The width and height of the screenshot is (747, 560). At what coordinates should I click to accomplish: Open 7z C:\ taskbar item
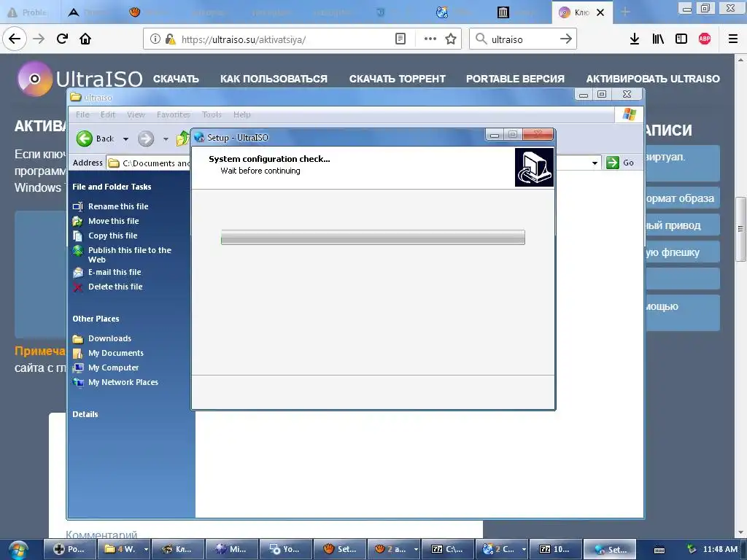tap(447, 549)
